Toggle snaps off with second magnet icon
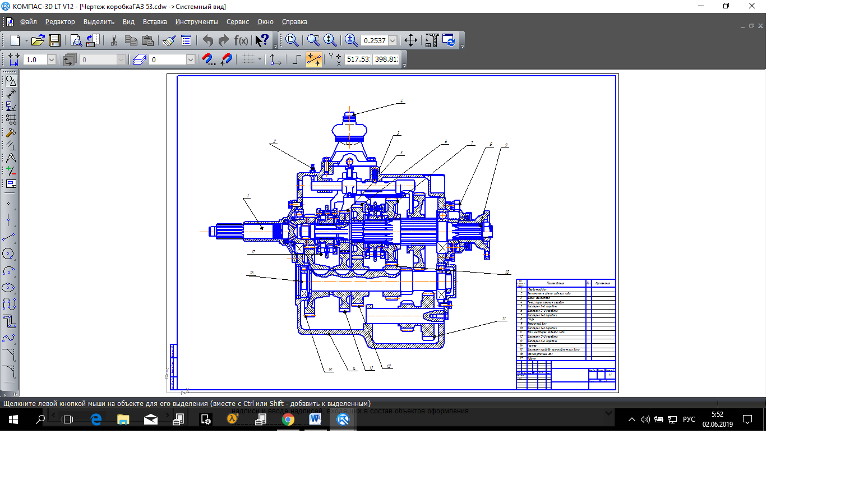This screenshot has height=498, width=868. pos(227,59)
